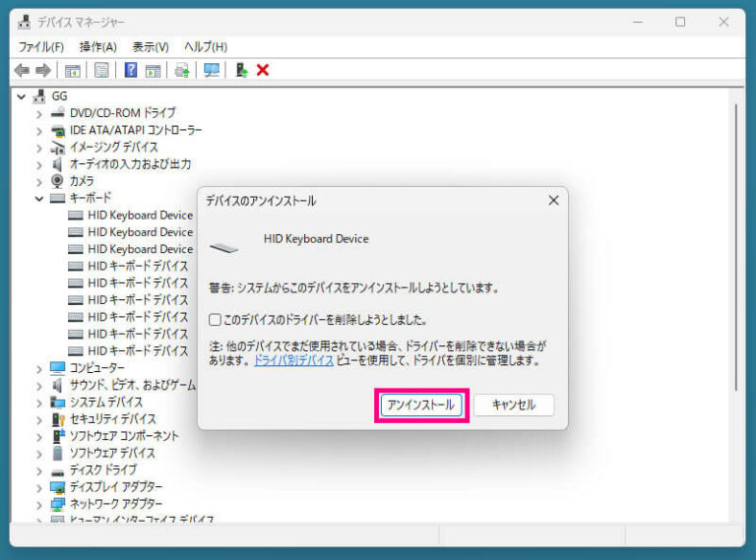Open the ヘルプ(H) menu
Viewport: 756px width, 560px height.
pyautogui.click(x=206, y=46)
